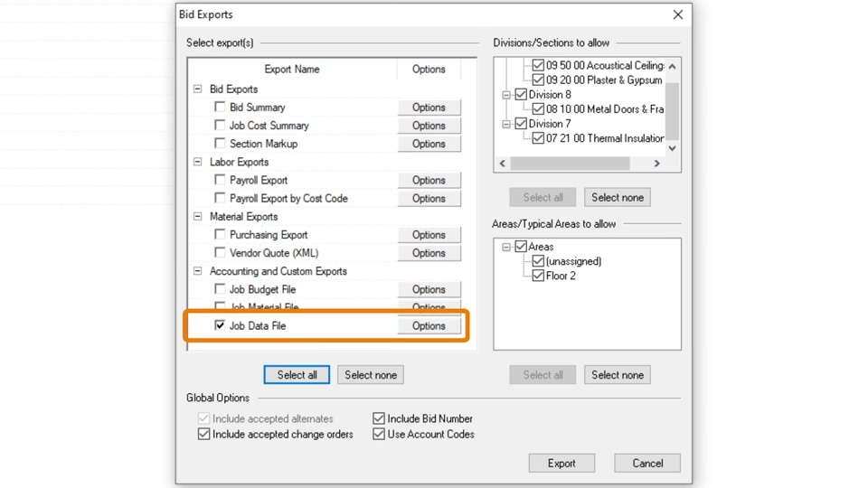Click Select none under Divisions/Sections
The width and height of the screenshot is (868, 488).
618,197
